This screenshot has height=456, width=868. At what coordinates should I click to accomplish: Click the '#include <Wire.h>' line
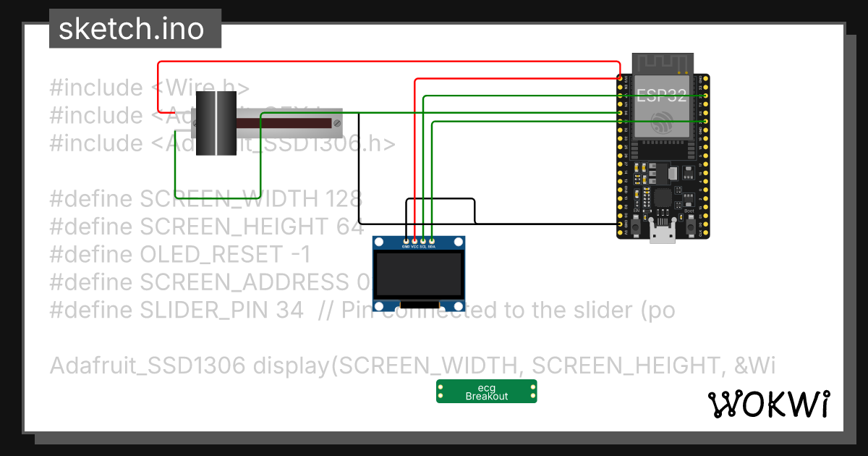(150, 88)
